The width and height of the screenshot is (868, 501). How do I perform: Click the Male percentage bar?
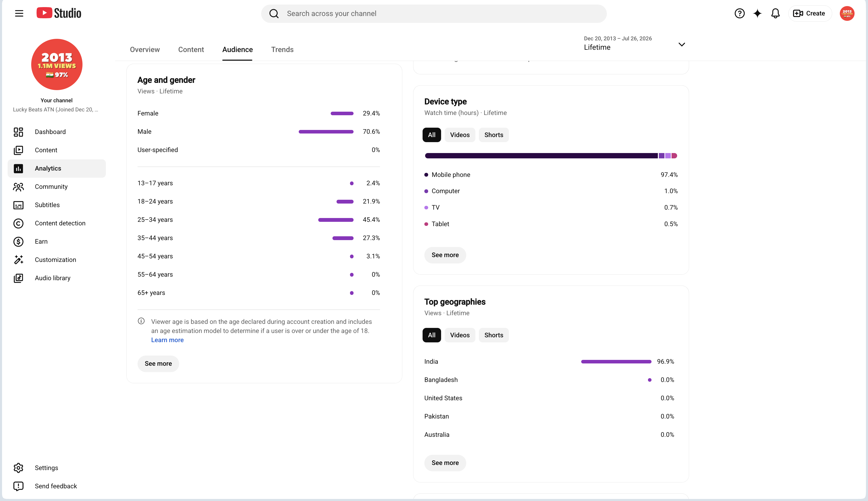(326, 132)
